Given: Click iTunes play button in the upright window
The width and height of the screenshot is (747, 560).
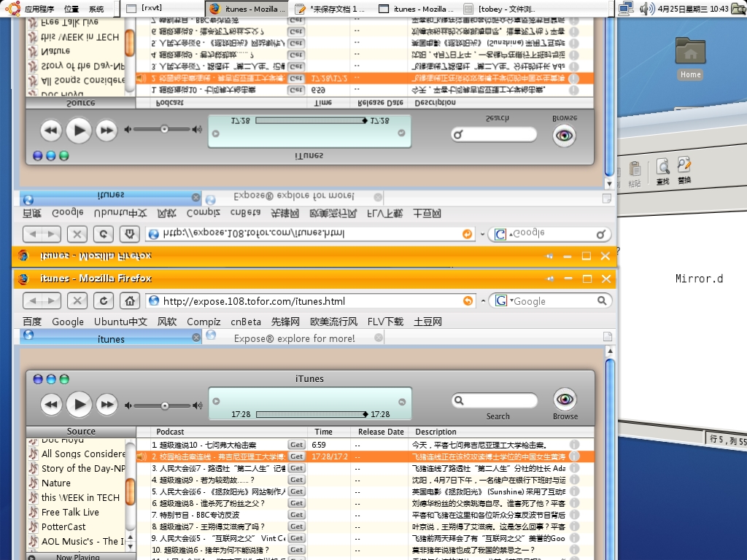Looking at the screenshot, I should [x=79, y=404].
